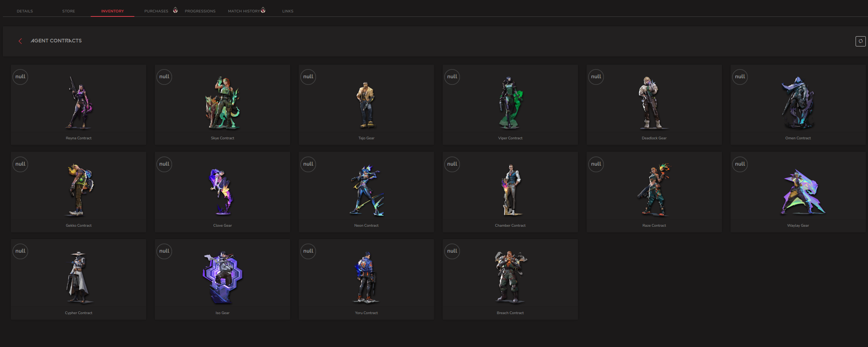Screen dimensions: 868x347
Task: Click the "Viper Contract" label
Action: 510,138
